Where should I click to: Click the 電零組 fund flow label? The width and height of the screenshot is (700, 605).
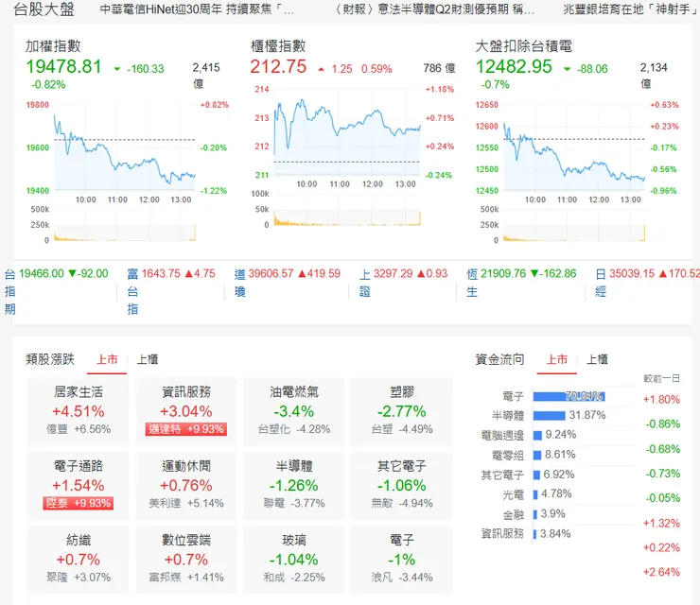coord(507,456)
